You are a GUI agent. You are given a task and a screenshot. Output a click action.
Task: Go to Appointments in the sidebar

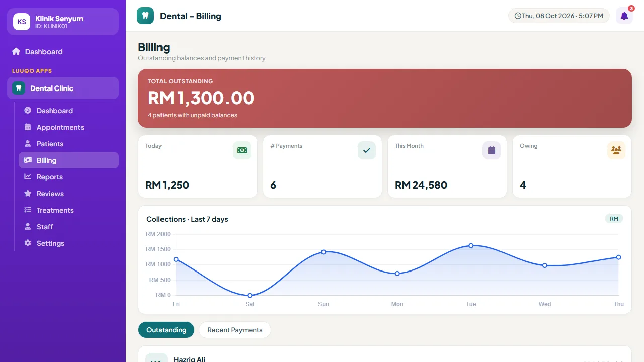[x=68, y=127]
